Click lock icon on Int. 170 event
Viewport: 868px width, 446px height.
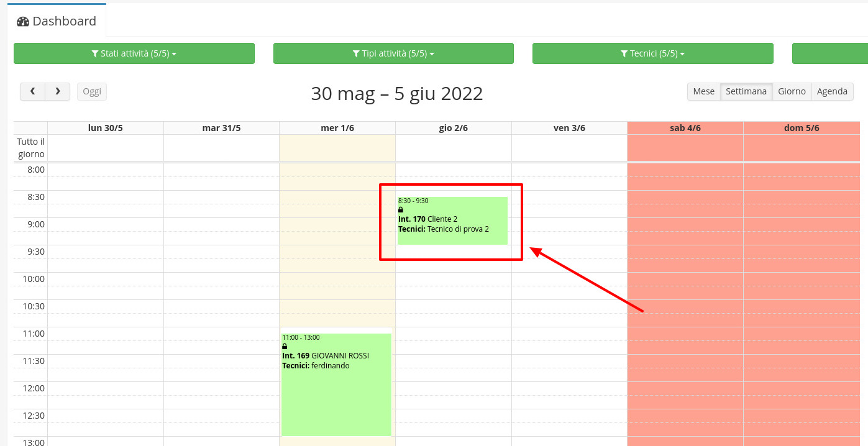401,210
